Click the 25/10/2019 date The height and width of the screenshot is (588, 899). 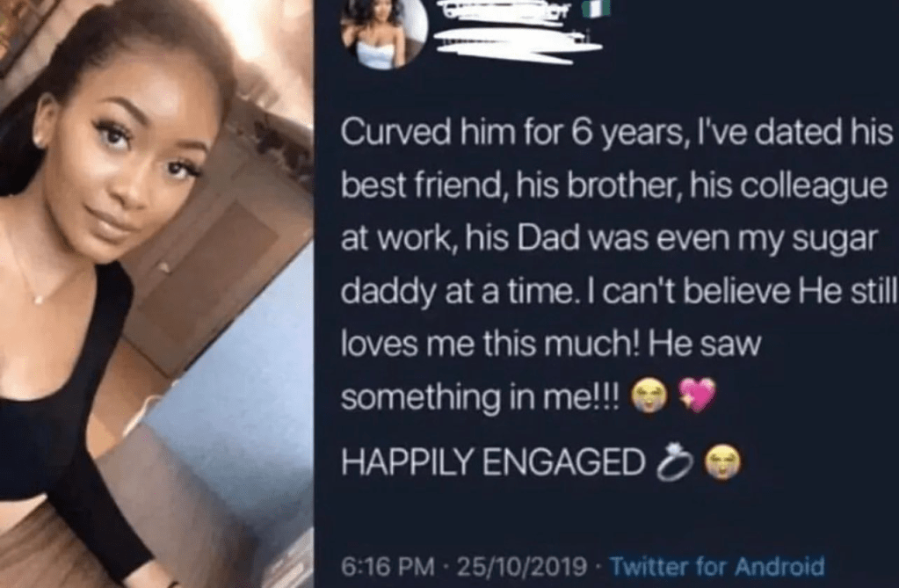(521, 567)
